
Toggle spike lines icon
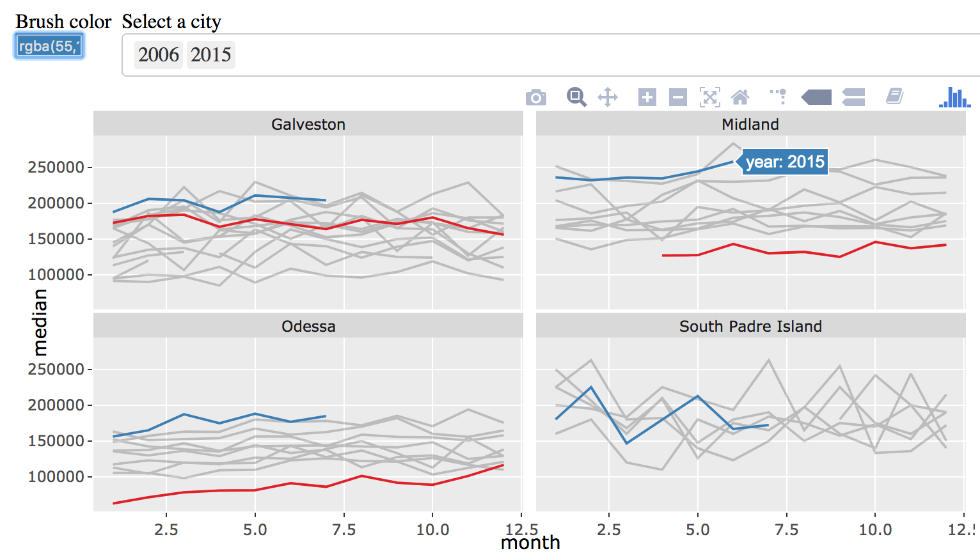coord(778,97)
